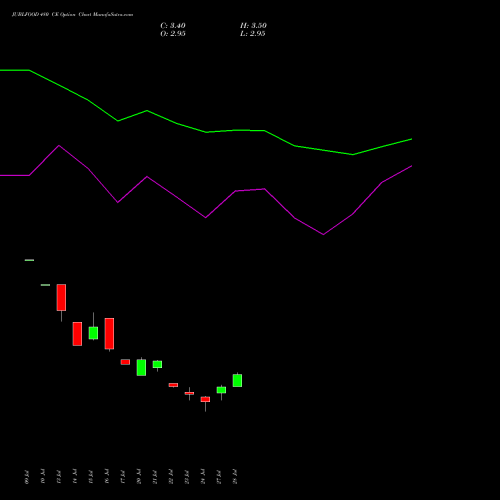Click the chart title text JUBLFOOD CE Option
Image resolution: width=500 pixels, height=500 pixels.
click(72, 14)
